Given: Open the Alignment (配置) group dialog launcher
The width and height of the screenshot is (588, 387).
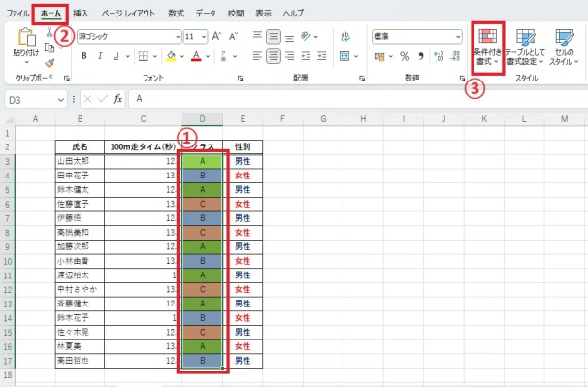Looking at the screenshot, I should click(x=362, y=78).
